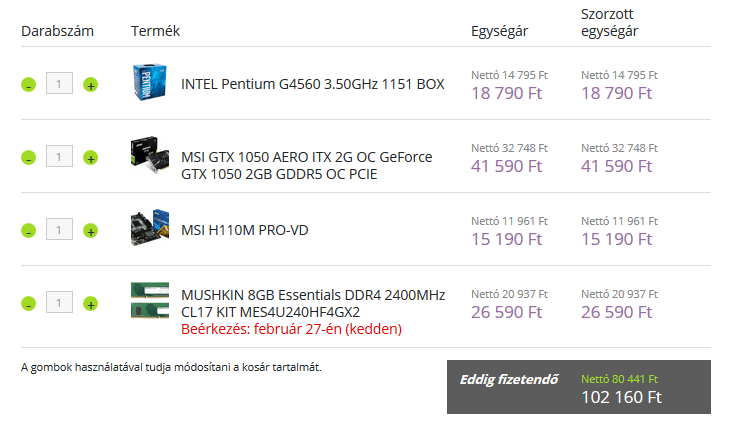The image size is (740, 422).
Task: Decrease quantity of MSI H110M PRO-VD
Action: pyautogui.click(x=28, y=230)
